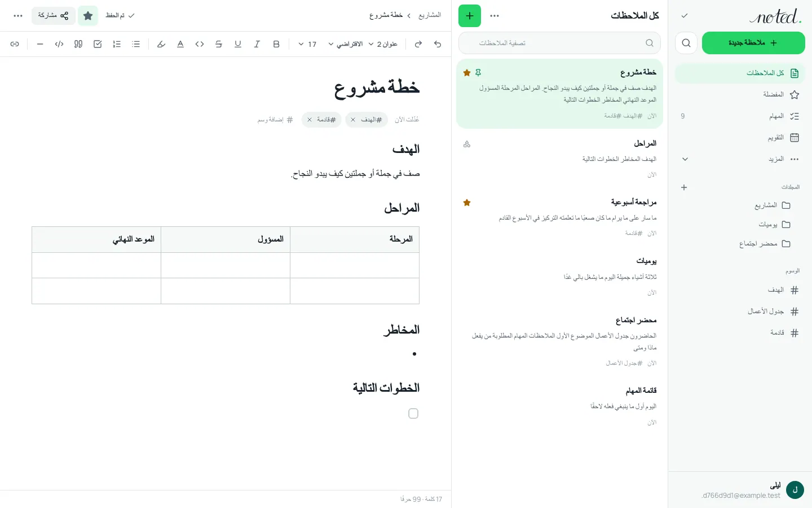
Task: Open the text color picker in the toolbar
Action: pos(180,44)
